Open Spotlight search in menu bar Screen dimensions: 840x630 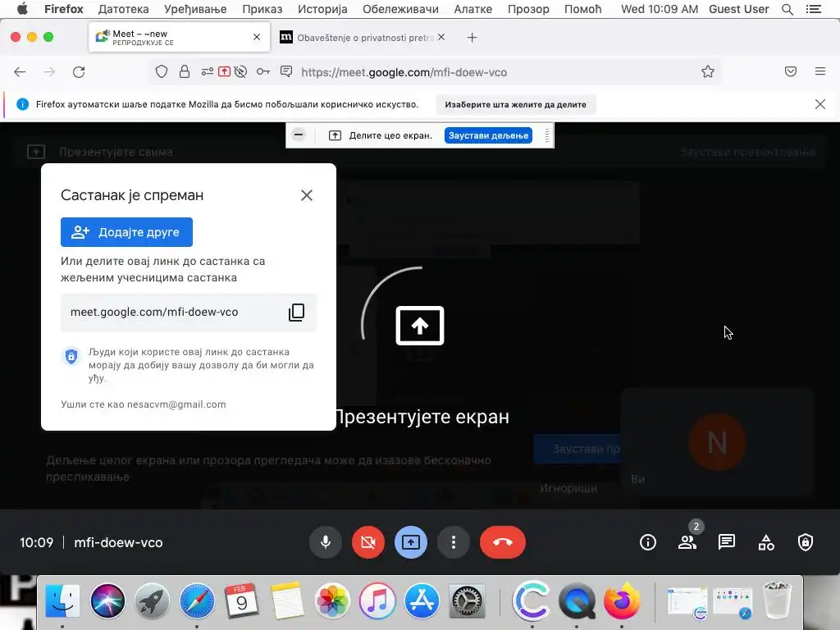pyautogui.click(x=787, y=9)
